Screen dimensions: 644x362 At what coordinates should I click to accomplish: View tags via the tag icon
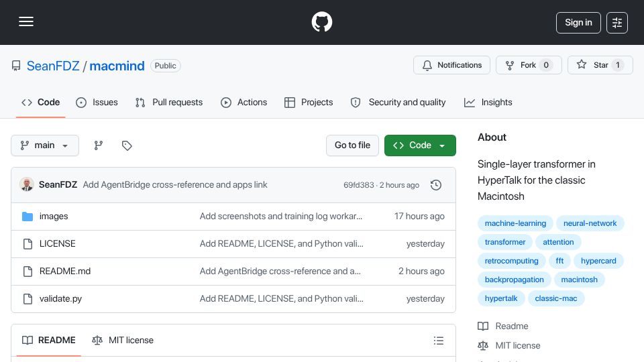point(127,145)
